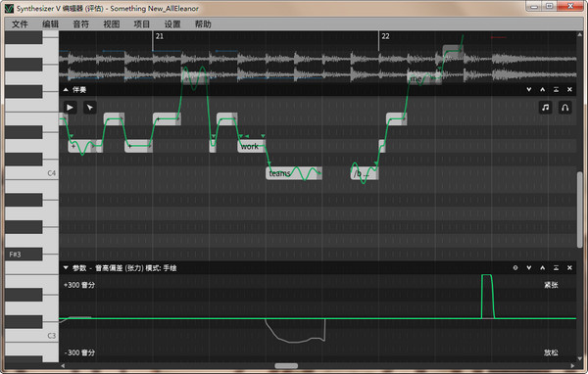Select the 'teams' note block
The width and height of the screenshot is (588, 374).
(x=294, y=173)
